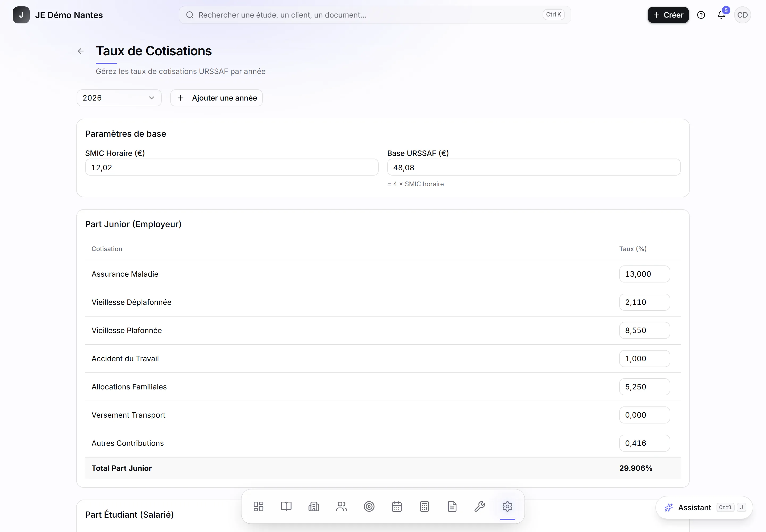Click the Ctrl K shortcut badge
This screenshot has height=532, width=766.
coord(553,15)
